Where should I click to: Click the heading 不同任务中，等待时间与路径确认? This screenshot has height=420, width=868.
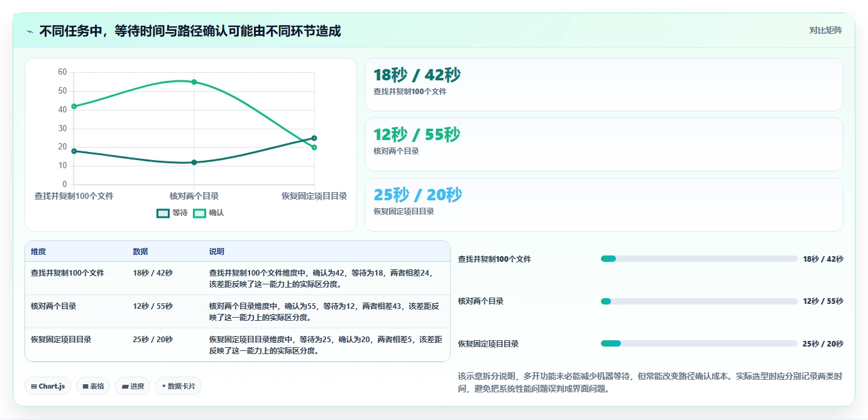click(190, 31)
